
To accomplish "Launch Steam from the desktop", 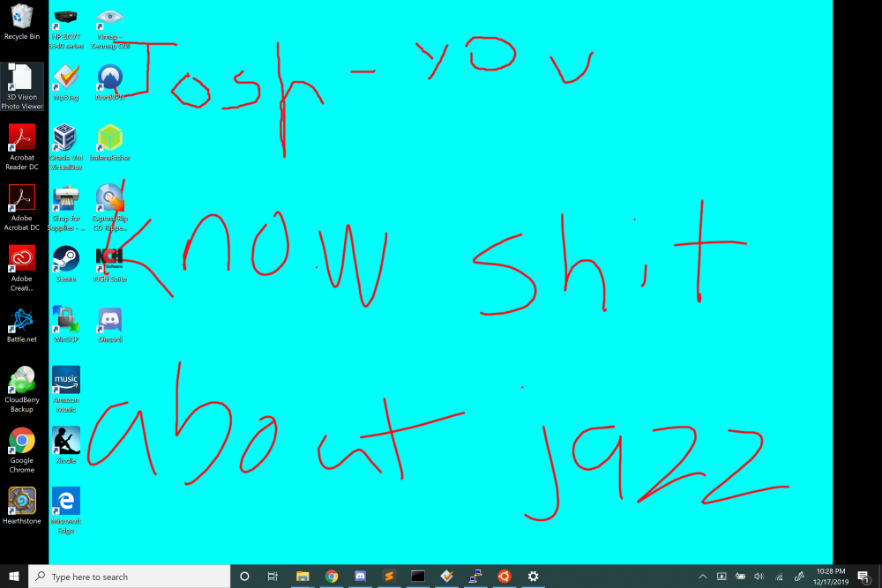I will (x=66, y=264).
